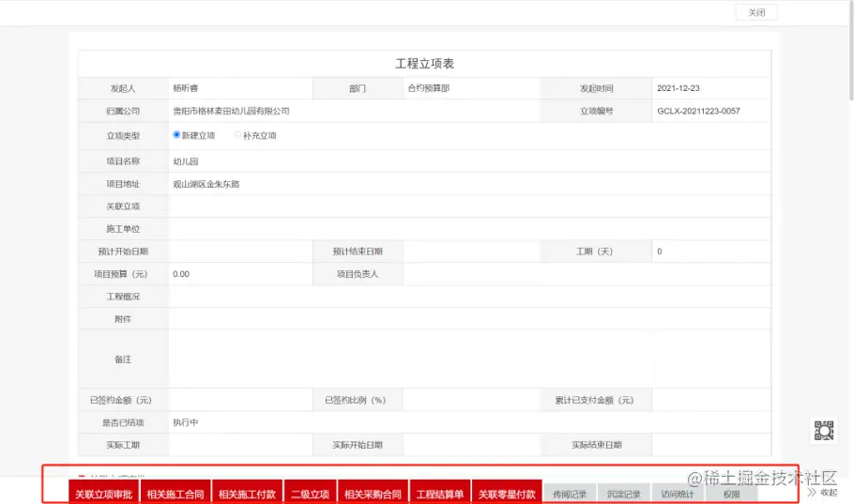Click the 项目名称 field showing 幼儿园
The image size is (854, 504).
469,161
